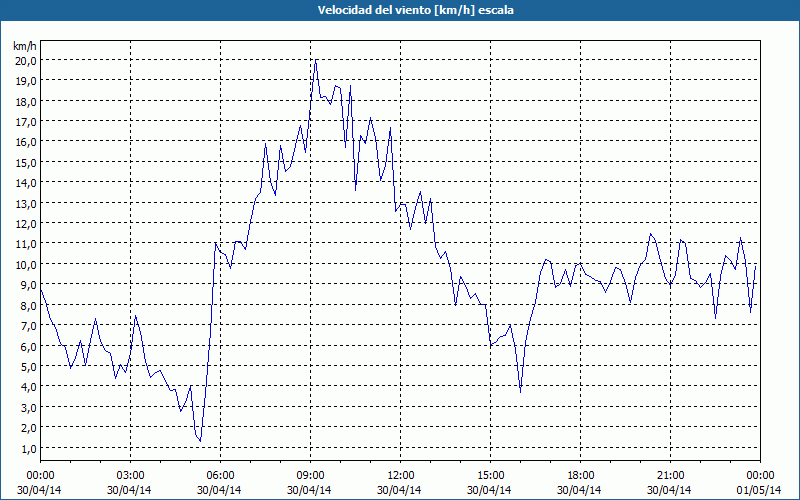Viewport: 800px width, 500px height.
Task: Click the 'km/h' unit label
Action: [25, 46]
